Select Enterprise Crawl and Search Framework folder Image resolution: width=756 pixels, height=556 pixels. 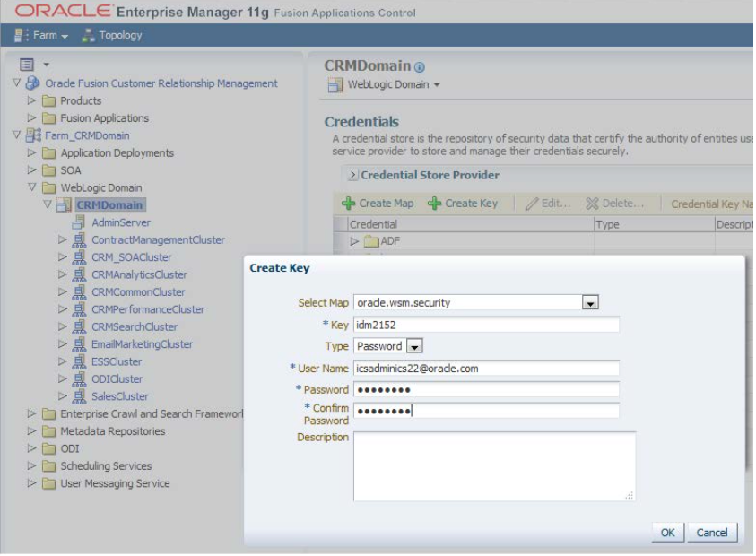[x=152, y=413]
